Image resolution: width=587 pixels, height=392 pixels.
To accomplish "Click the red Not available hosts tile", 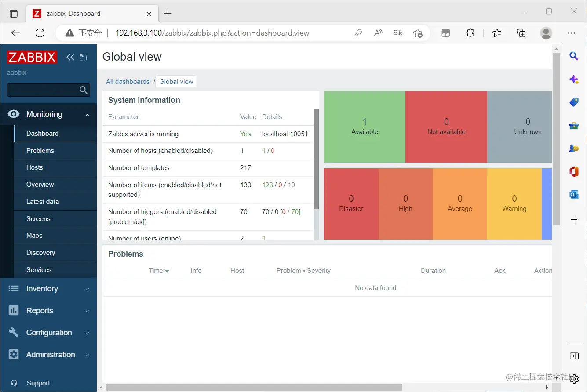I will click(446, 127).
